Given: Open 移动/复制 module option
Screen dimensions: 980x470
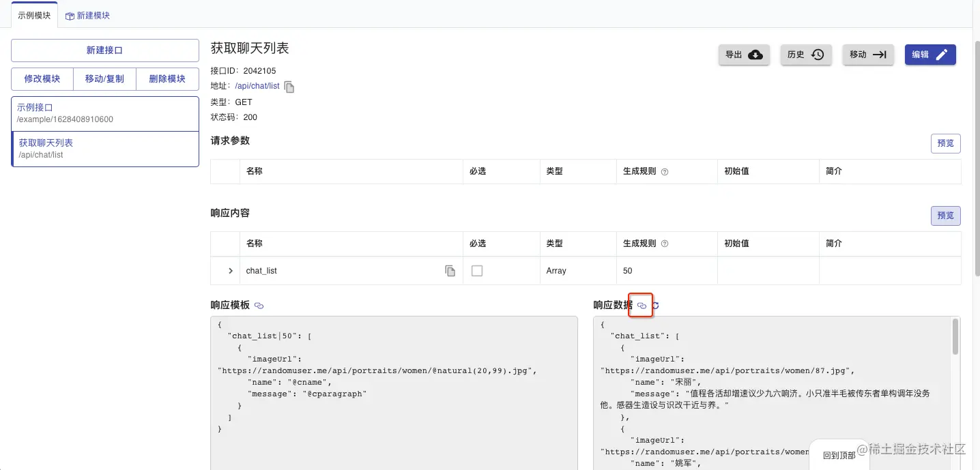Looking at the screenshot, I should 104,78.
